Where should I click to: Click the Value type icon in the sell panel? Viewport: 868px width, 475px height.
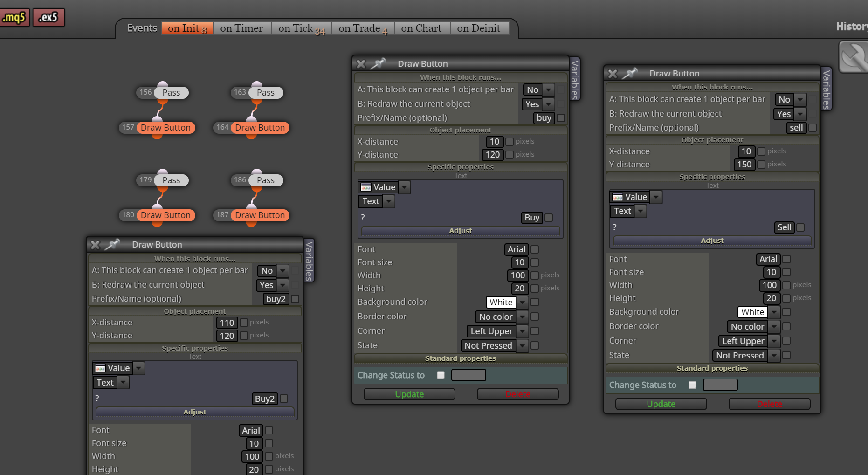pos(618,197)
